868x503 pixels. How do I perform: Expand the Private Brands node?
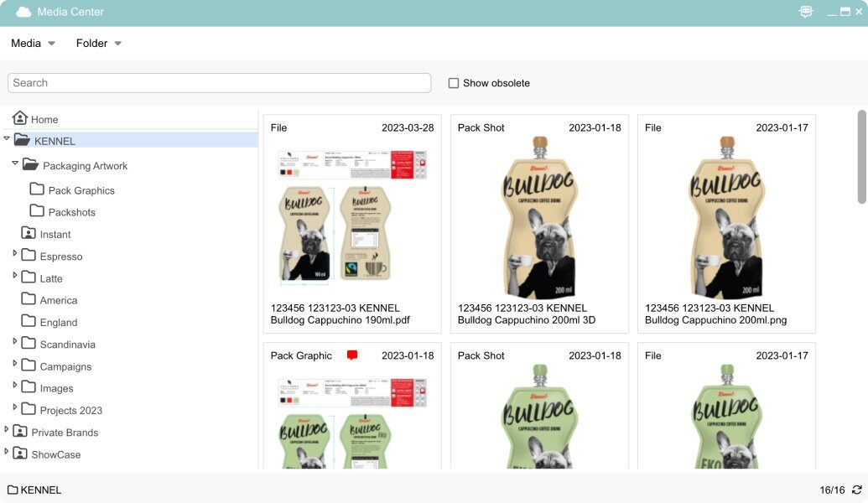point(7,429)
